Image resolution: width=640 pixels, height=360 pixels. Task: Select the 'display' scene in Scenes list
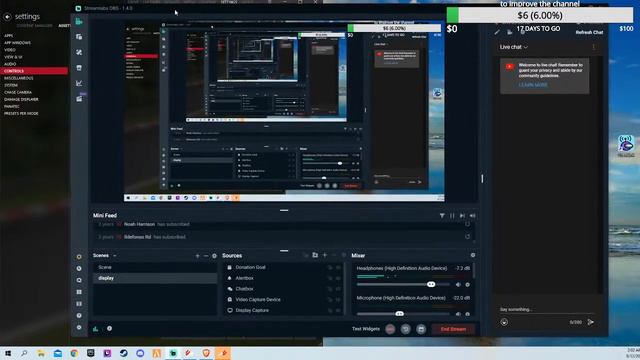click(155, 278)
